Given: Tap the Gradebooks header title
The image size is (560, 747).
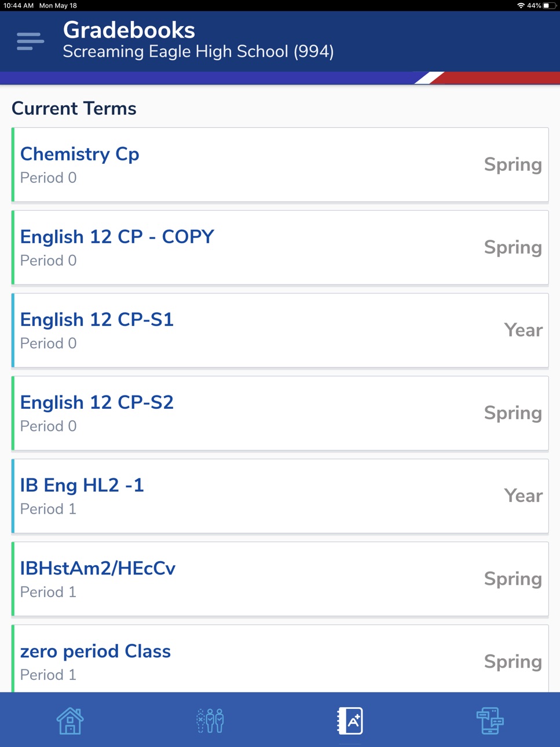Looking at the screenshot, I should pyautogui.click(x=129, y=30).
